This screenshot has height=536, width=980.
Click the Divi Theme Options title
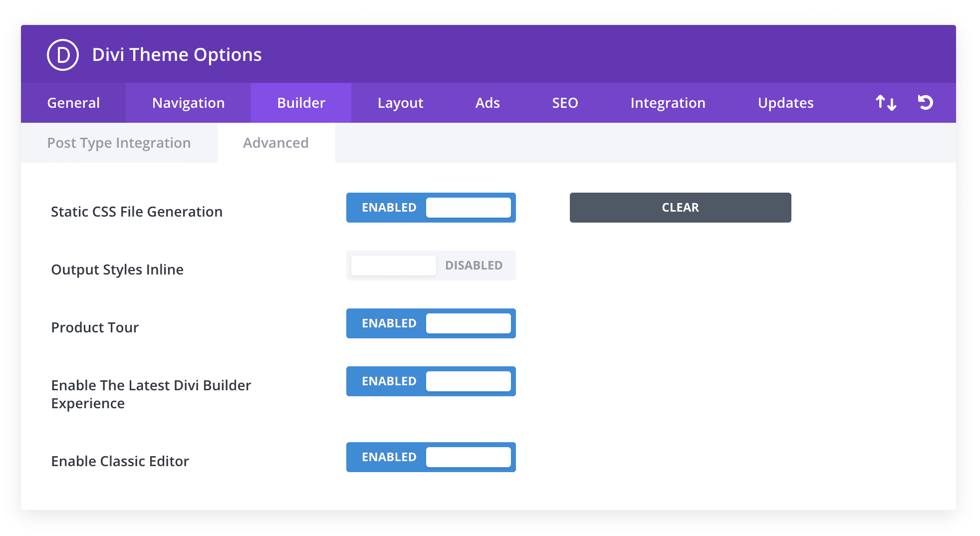(177, 55)
